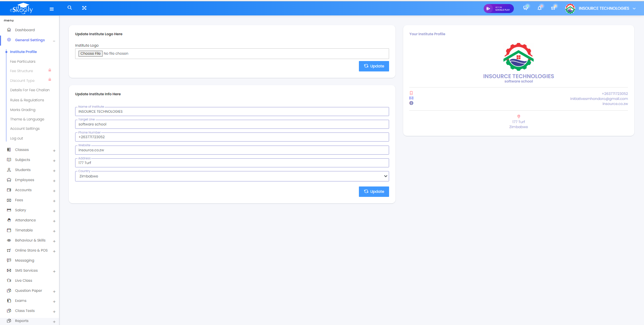The width and height of the screenshot is (644, 325).
Task: Toggle the hamburger sidebar menu
Action: (x=52, y=9)
